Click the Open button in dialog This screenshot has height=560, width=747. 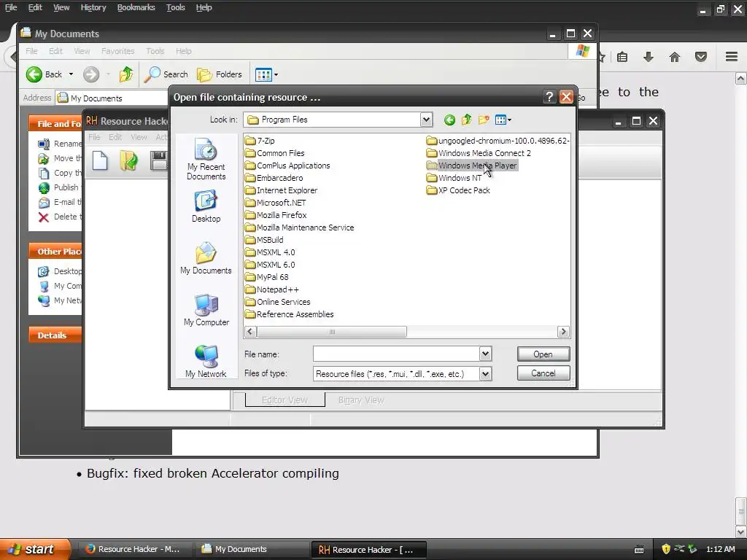[x=543, y=354]
